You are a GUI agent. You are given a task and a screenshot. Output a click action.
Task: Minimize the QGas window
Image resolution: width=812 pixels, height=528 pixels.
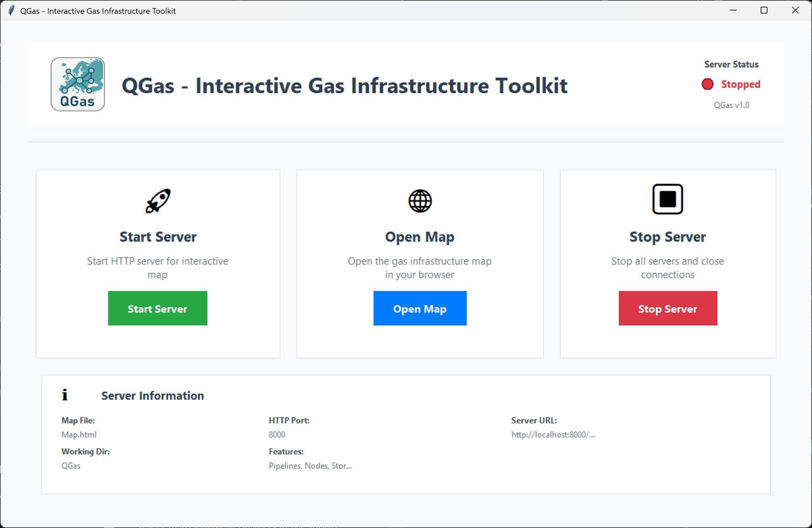733,10
